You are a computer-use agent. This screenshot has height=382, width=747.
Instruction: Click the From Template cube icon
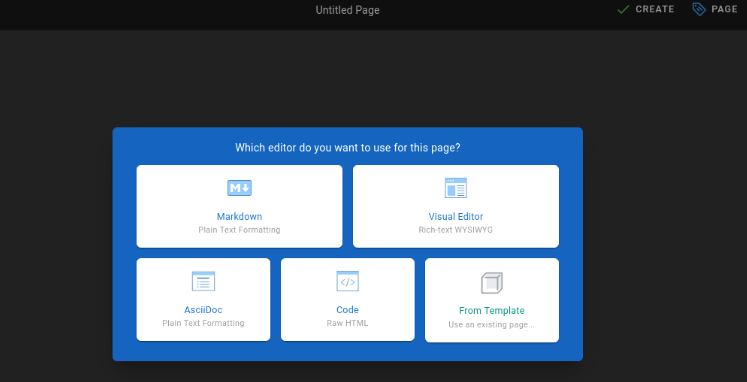tap(492, 283)
